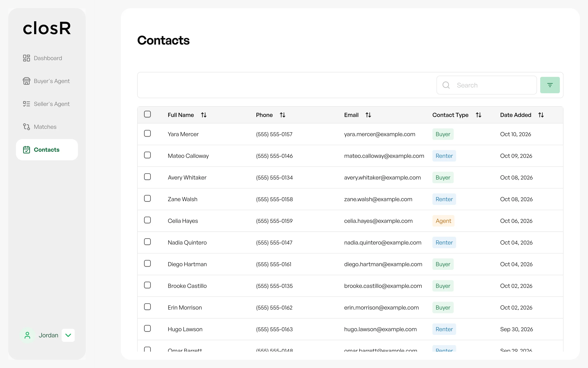Sort by Full Name arrows icon
Screen dimensions: 588x368
[204, 115]
